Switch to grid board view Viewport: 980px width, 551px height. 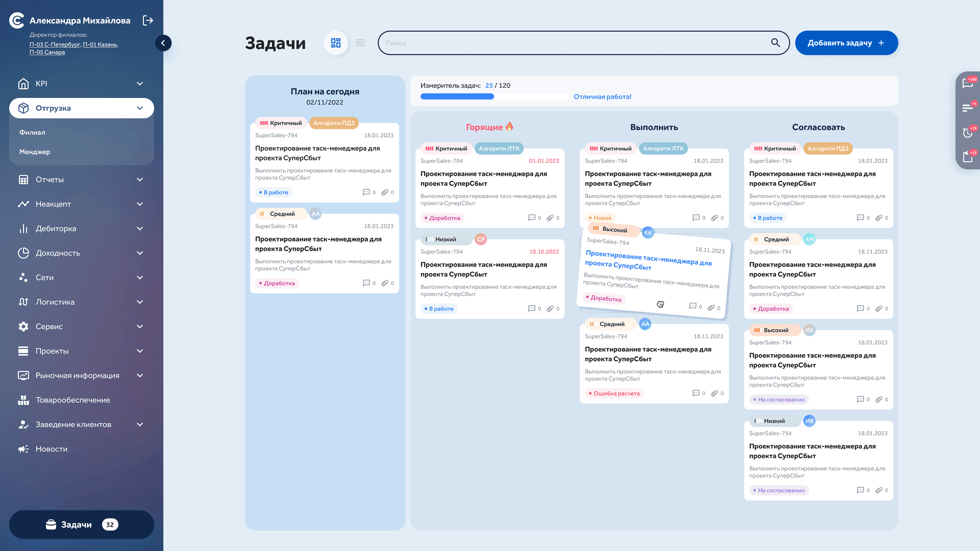point(336,43)
